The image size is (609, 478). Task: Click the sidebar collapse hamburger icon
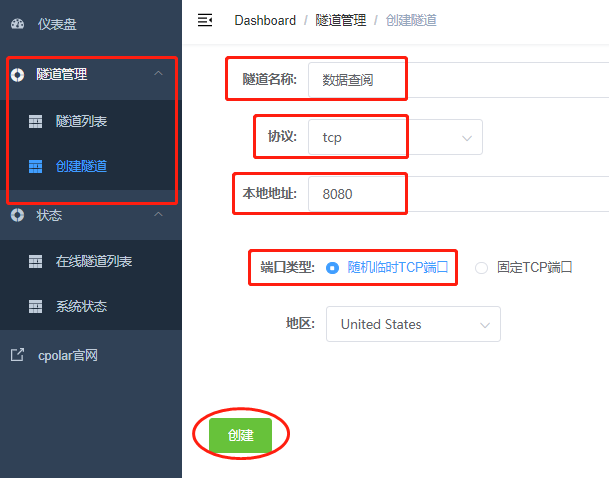(205, 20)
